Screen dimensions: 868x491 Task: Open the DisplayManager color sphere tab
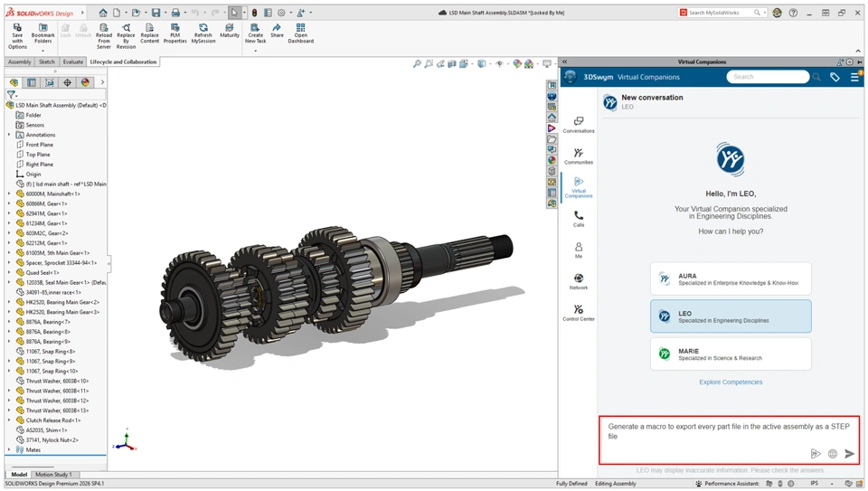(x=85, y=82)
